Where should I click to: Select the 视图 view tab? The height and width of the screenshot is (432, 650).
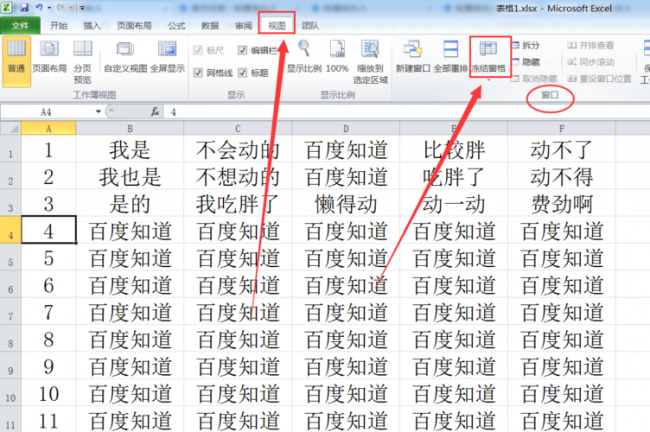tap(277, 26)
